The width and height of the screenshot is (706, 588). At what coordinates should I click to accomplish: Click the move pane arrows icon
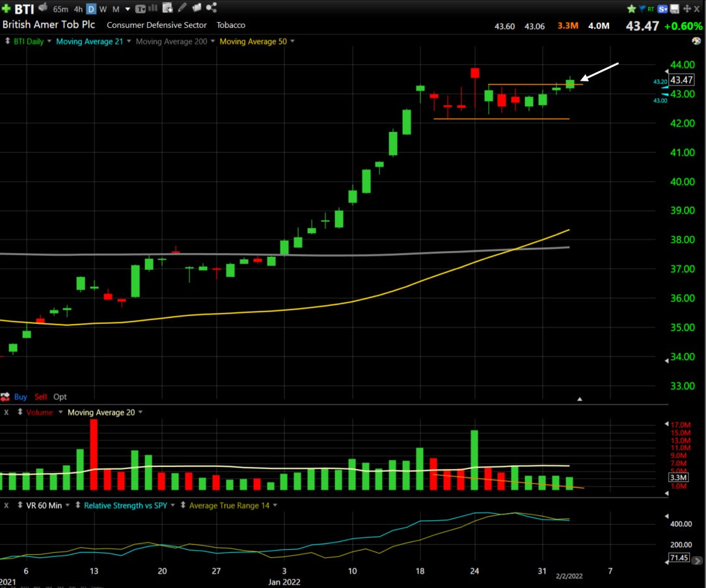pyautogui.click(x=686, y=8)
